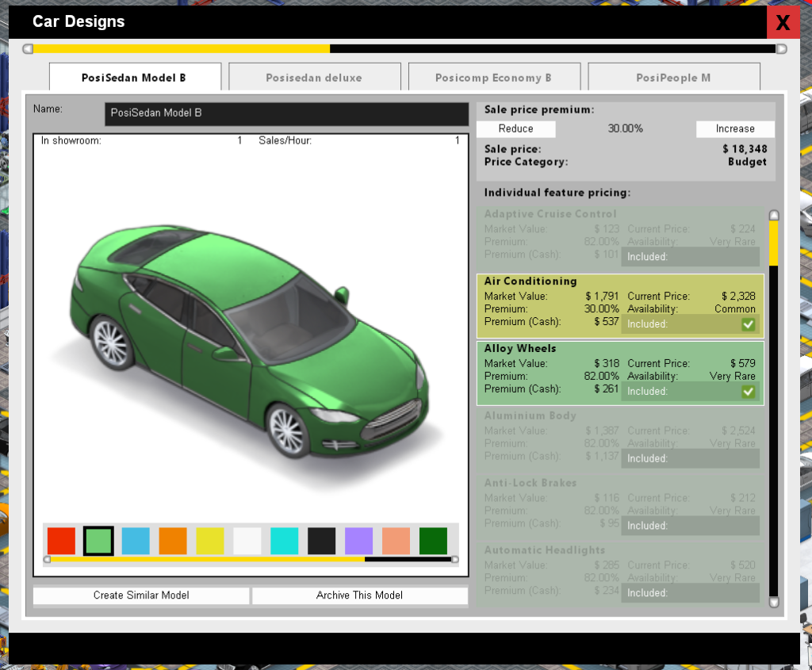Image resolution: width=812 pixels, height=670 pixels.
Task: Pick the purple paint swatch
Action: pos(358,541)
